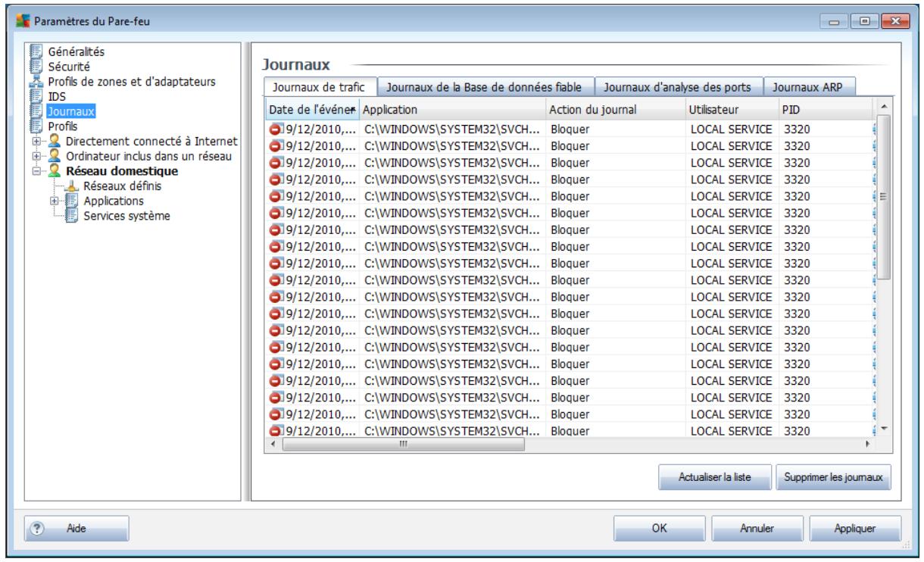
Task: Expand the Directement connecté à Internet node
Action: pyautogui.click(x=36, y=142)
